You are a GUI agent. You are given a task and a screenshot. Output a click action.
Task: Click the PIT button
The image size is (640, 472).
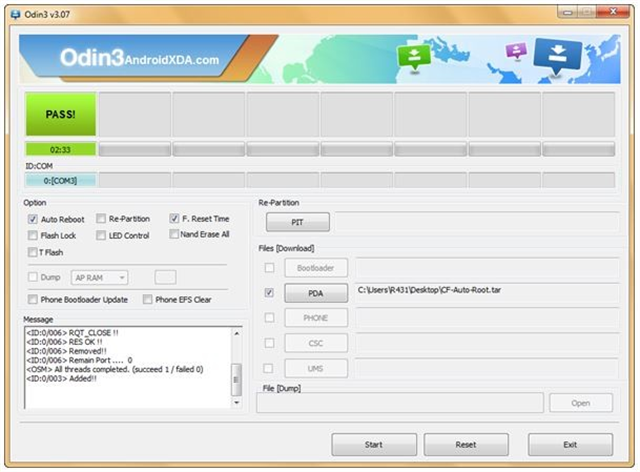tap(298, 222)
